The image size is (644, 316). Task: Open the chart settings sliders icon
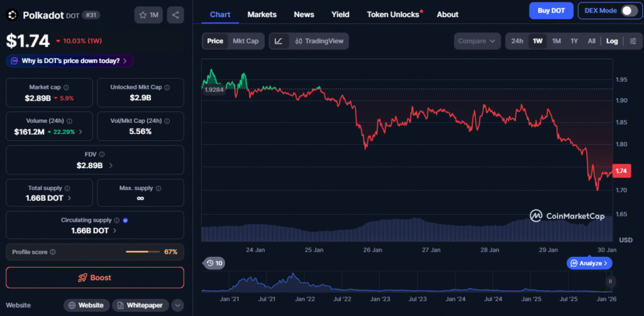pos(633,41)
